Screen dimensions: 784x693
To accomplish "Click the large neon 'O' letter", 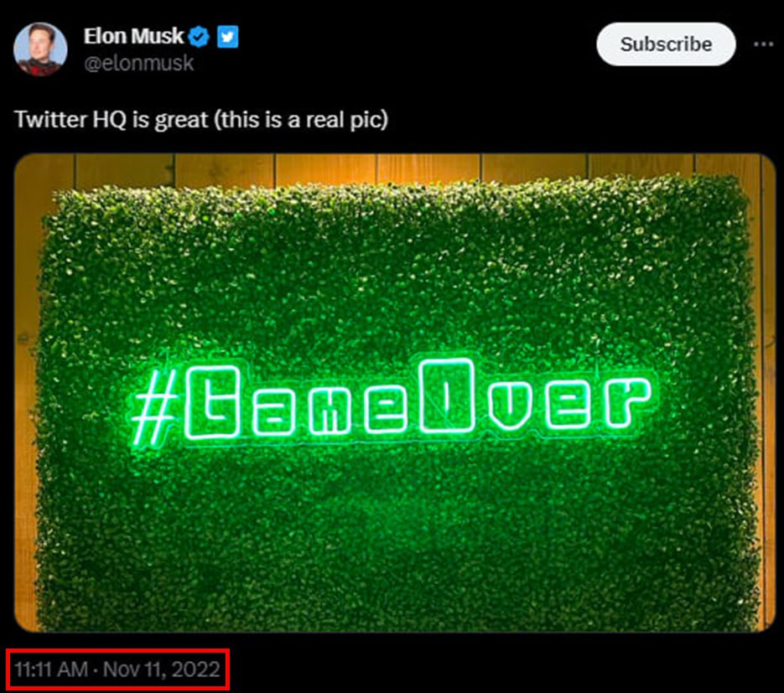I will pos(447,396).
